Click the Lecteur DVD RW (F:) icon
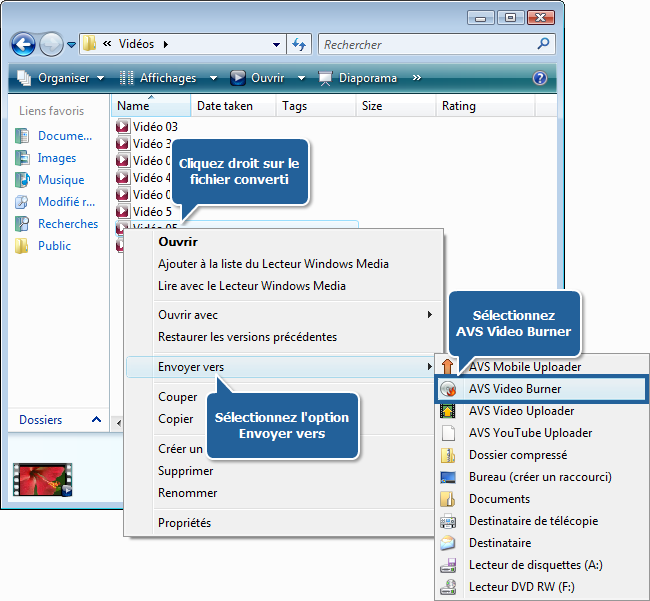 pos(448,587)
